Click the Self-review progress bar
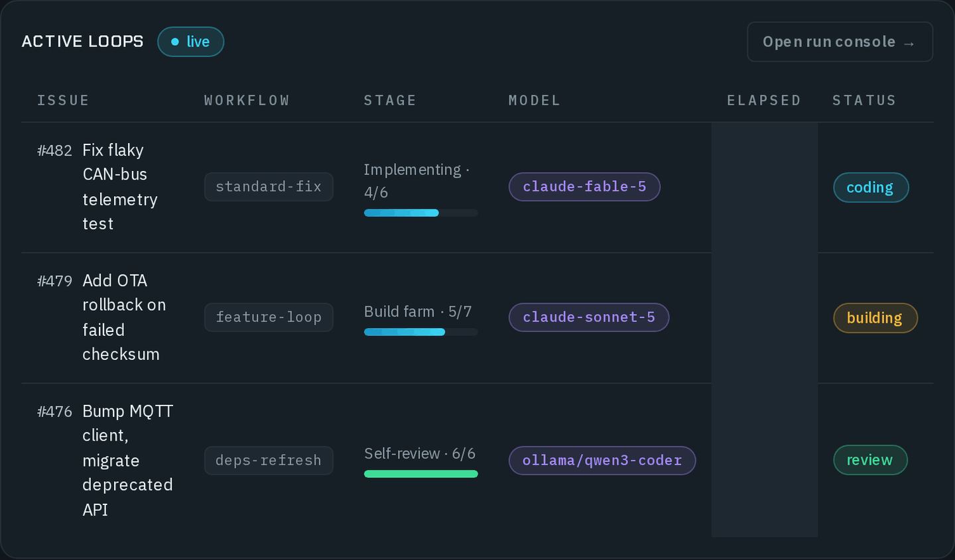This screenshot has width=955, height=560. 421,474
